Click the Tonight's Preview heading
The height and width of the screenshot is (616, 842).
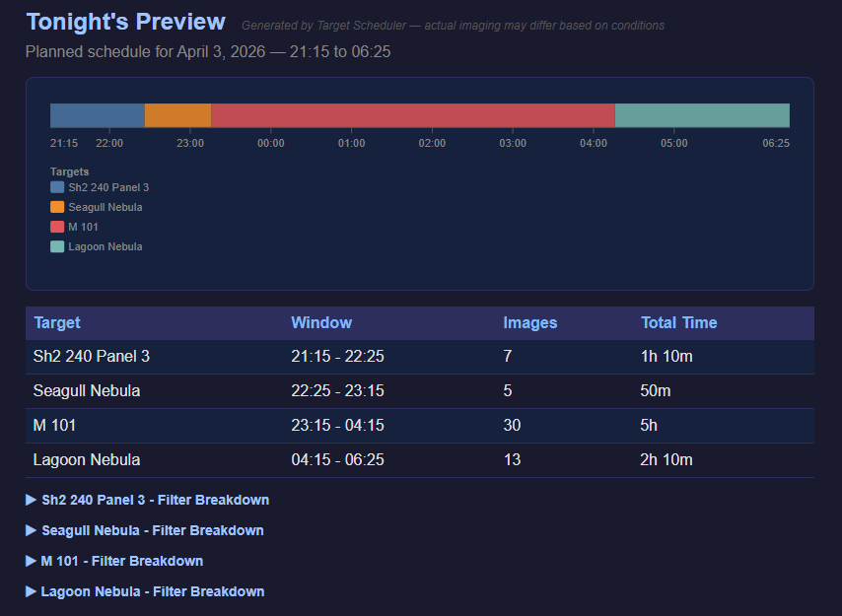(x=125, y=22)
